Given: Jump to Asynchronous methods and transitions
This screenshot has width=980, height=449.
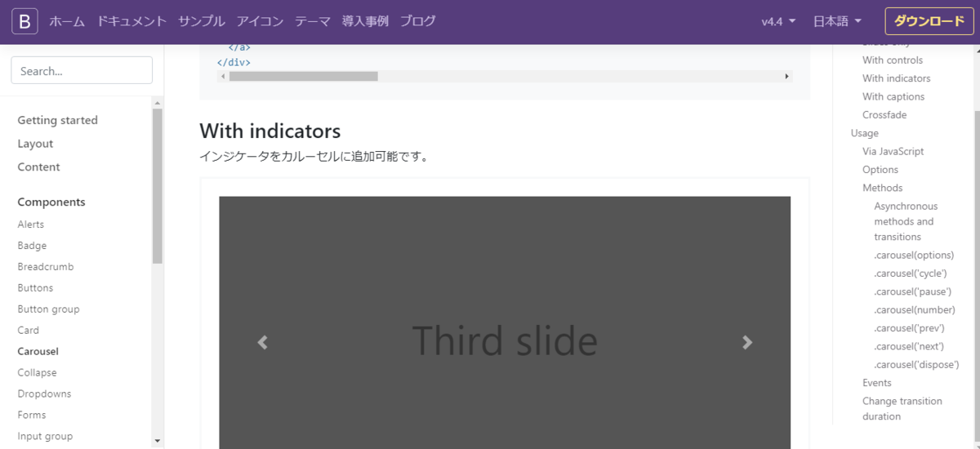Looking at the screenshot, I should coord(906,222).
